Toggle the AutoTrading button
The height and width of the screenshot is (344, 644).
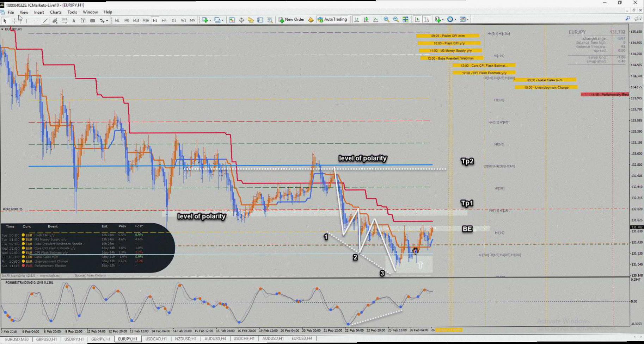click(332, 20)
